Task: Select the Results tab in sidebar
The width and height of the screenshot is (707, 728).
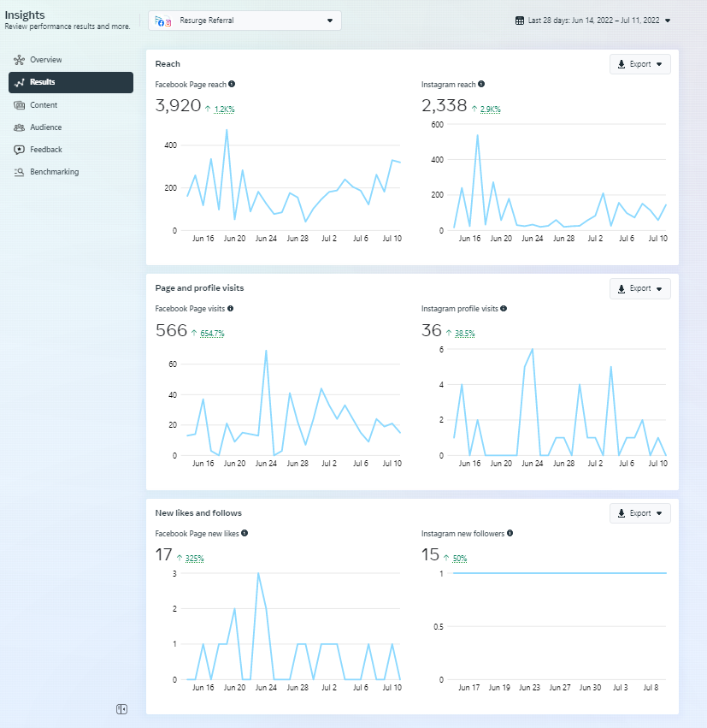Action: point(71,82)
